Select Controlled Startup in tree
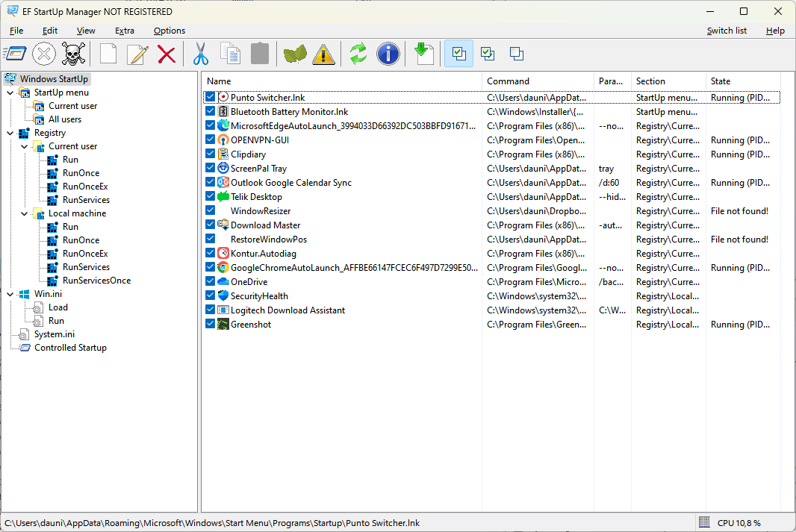 pyautogui.click(x=70, y=348)
